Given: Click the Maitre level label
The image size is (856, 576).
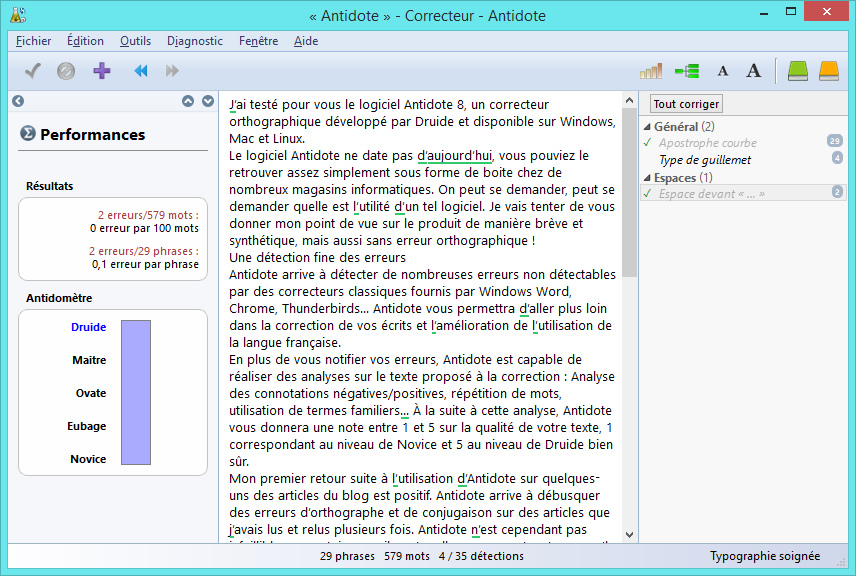Looking at the screenshot, I should (x=89, y=360).
